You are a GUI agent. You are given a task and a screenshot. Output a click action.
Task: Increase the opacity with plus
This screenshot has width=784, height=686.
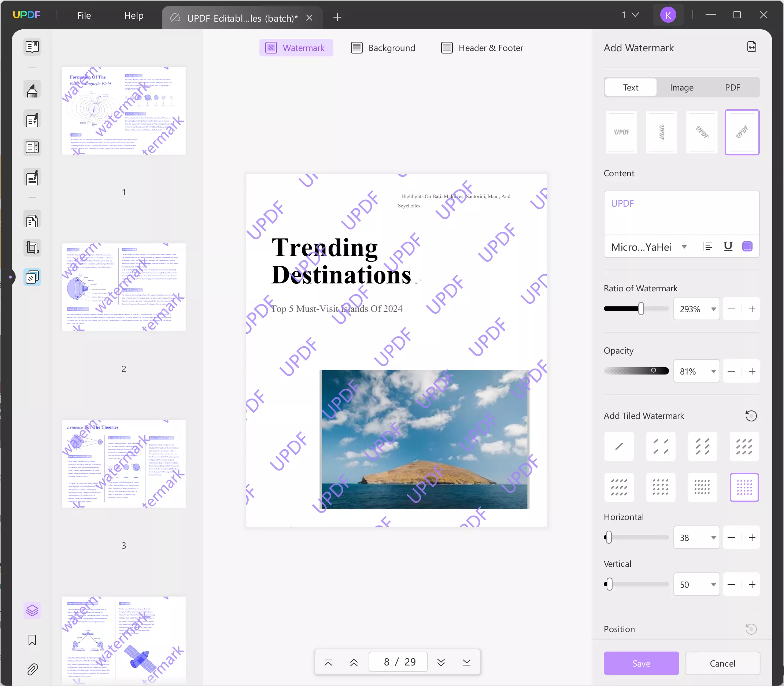(752, 371)
